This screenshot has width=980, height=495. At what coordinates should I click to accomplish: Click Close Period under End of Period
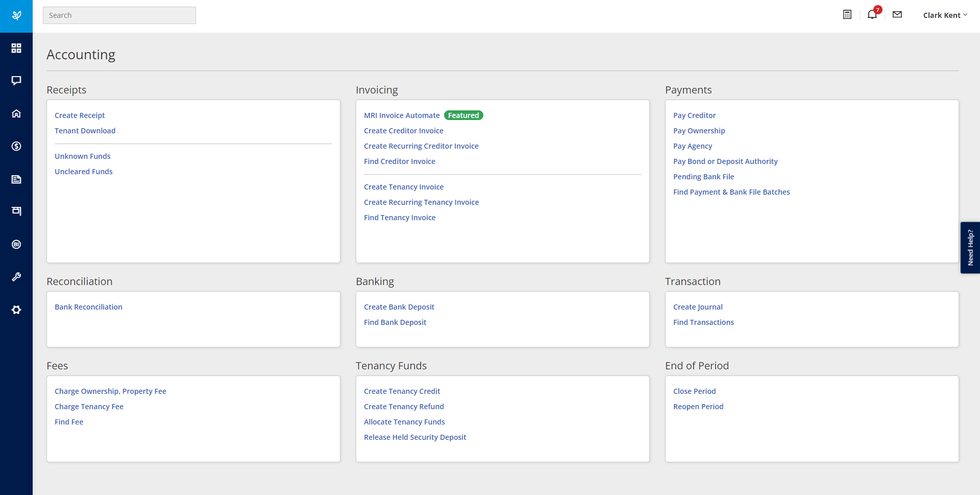(x=694, y=391)
